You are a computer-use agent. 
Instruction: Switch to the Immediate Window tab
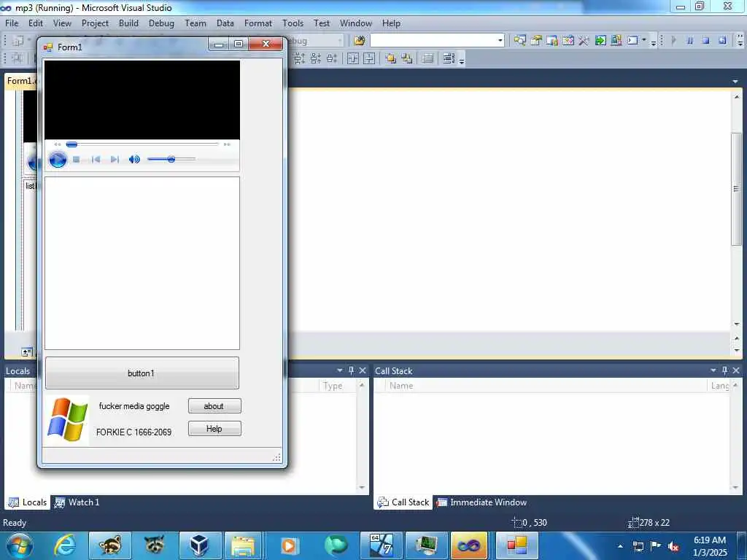coord(481,502)
